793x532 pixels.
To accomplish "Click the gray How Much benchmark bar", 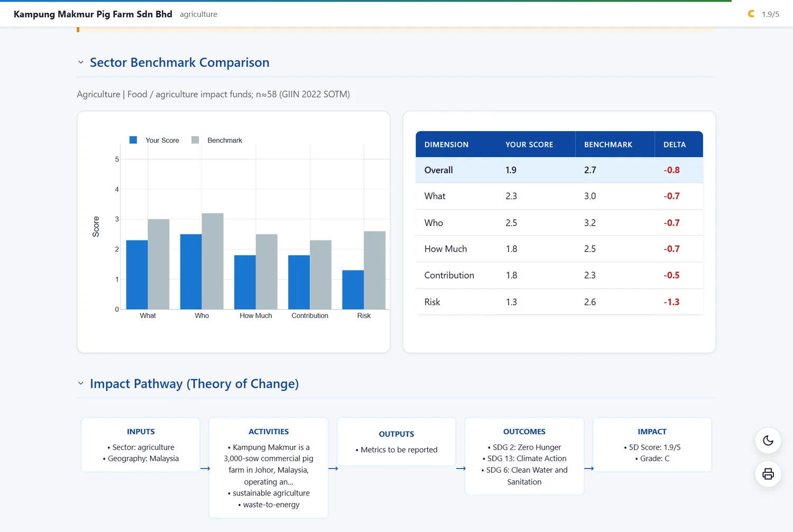I will (266, 272).
